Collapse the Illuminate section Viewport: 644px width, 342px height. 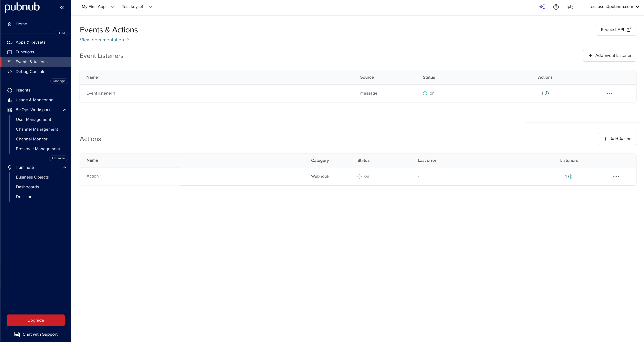tap(64, 168)
